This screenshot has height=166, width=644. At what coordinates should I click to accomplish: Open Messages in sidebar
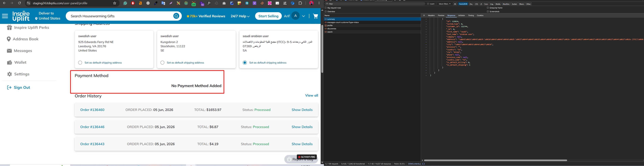point(19,51)
